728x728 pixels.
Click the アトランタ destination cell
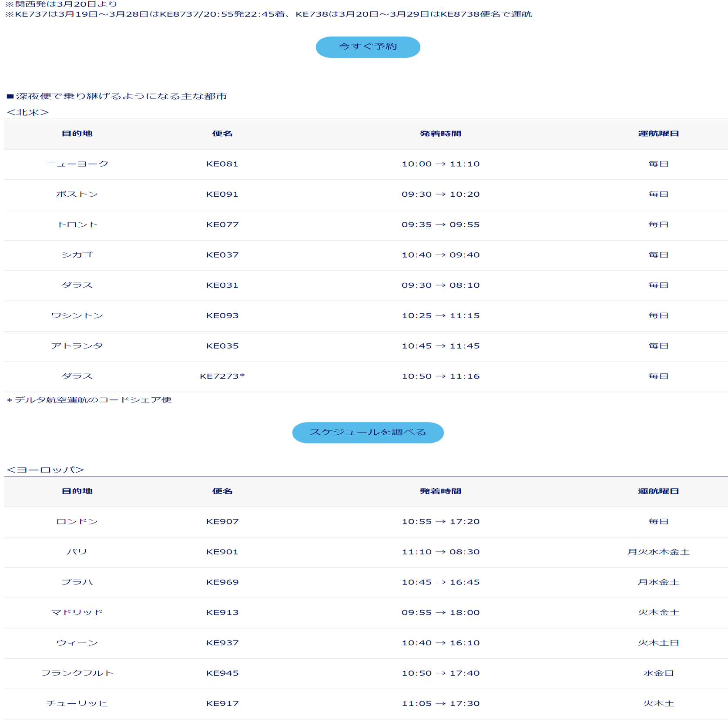[x=77, y=346]
